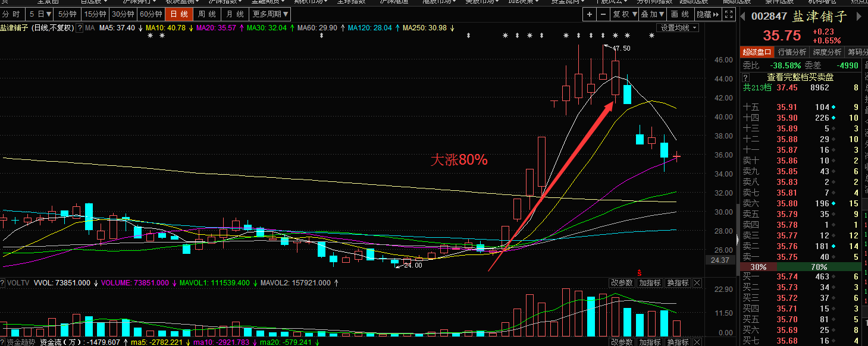Zoom out chart with minus button
Image resolution: width=868 pixels, height=346 pixels.
click(x=603, y=14)
